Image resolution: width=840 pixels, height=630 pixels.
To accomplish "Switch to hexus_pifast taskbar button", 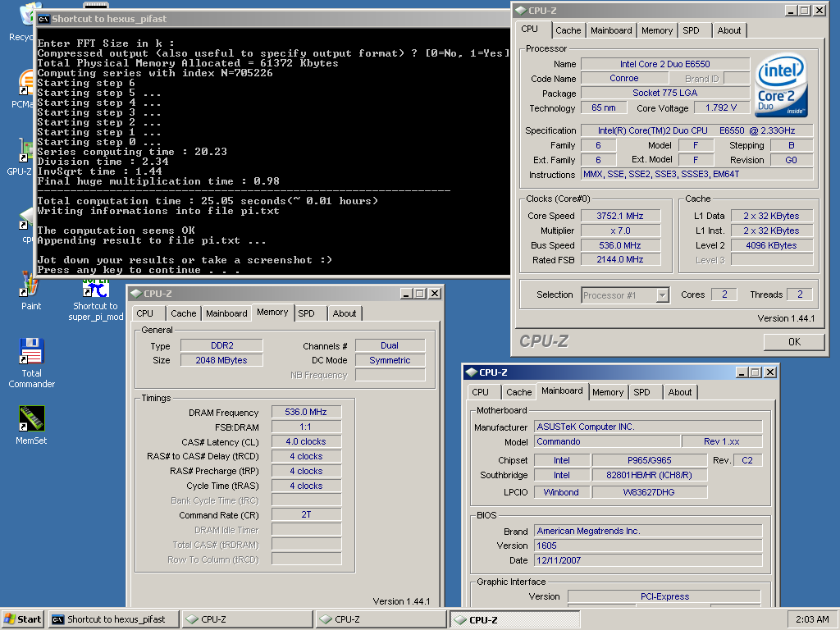I will pos(113,619).
